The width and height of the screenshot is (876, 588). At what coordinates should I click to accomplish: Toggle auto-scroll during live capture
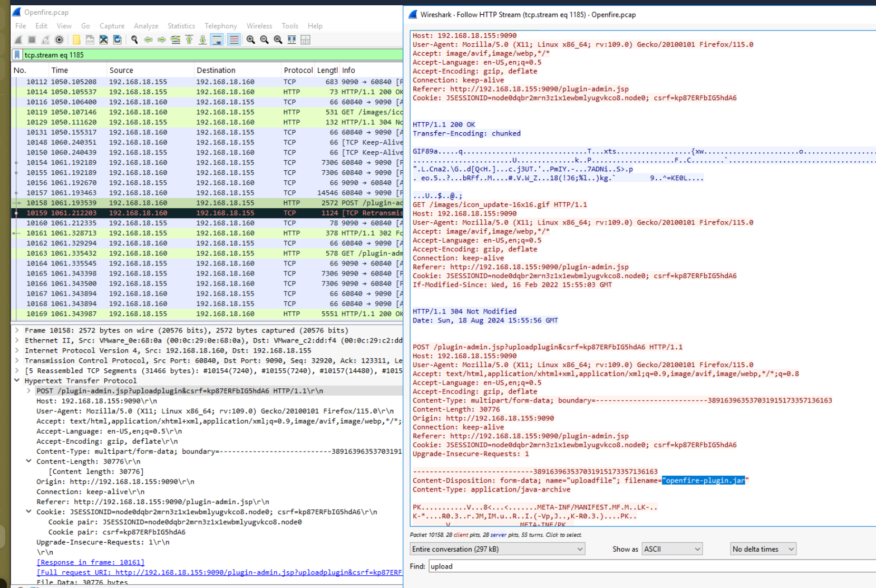[217, 40]
